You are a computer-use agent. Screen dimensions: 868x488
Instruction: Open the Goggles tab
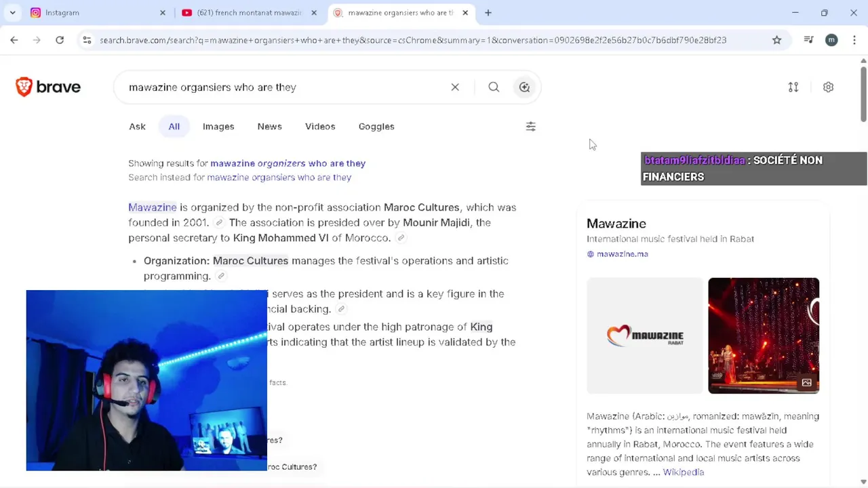pyautogui.click(x=376, y=126)
